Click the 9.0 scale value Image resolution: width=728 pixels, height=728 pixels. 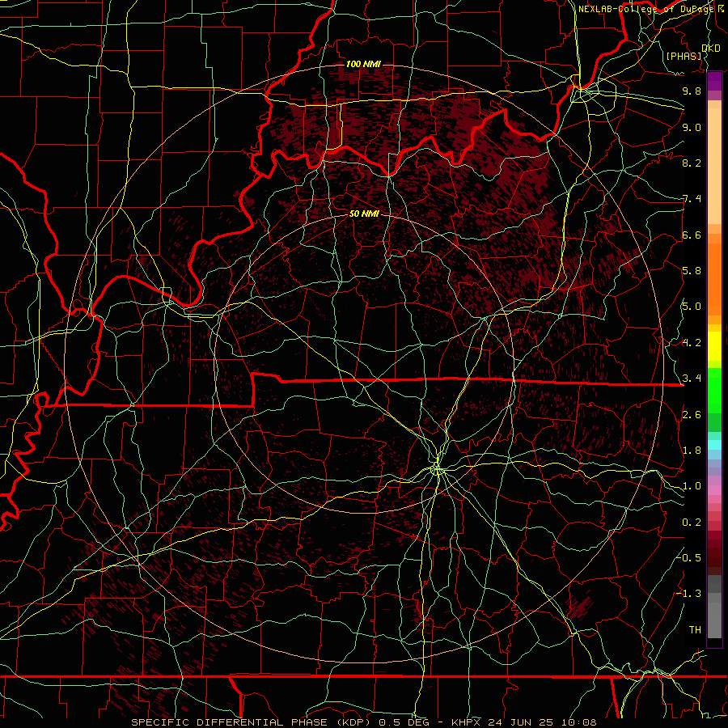coord(692,127)
